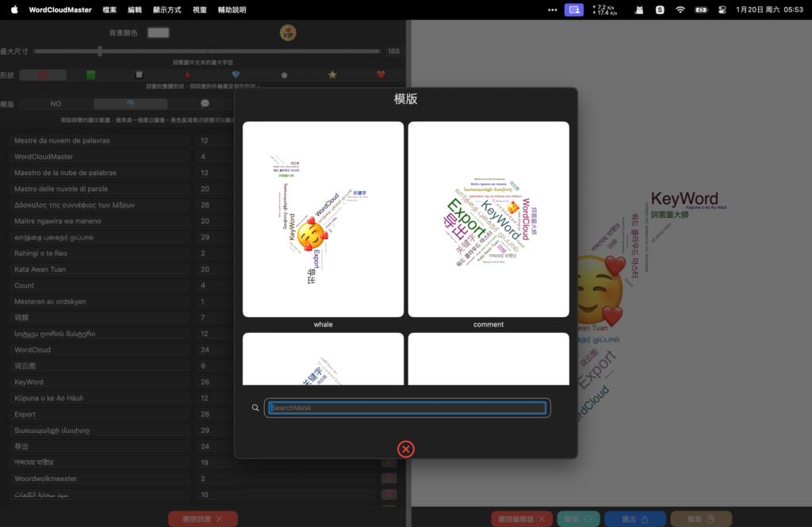Open the 檔案 menu
Viewport: 812px width, 527px height.
pos(109,10)
